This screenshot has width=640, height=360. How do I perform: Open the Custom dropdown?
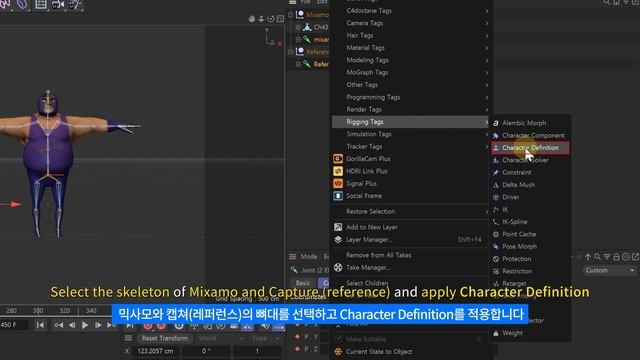click(x=609, y=270)
